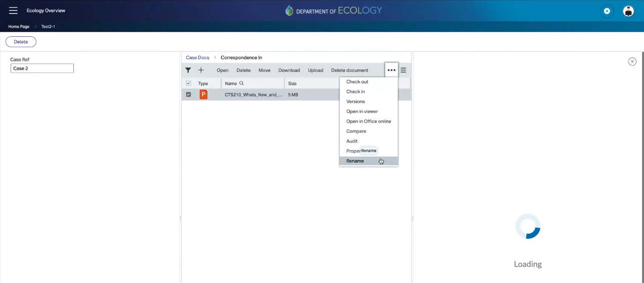Click the plus create icon in header

click(x=607, y=11)
